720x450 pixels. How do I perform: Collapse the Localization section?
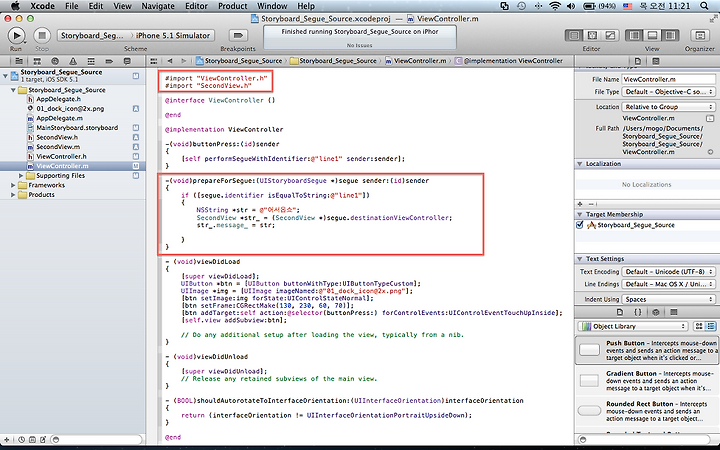click(580, 164)
